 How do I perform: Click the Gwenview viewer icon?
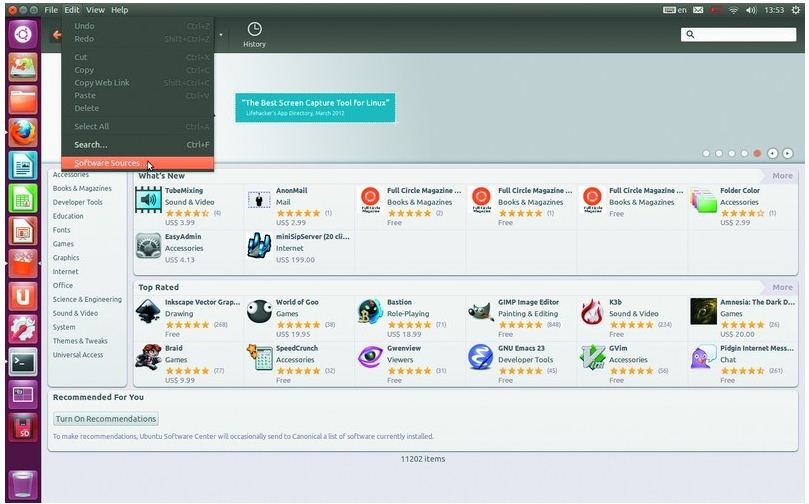370,357
